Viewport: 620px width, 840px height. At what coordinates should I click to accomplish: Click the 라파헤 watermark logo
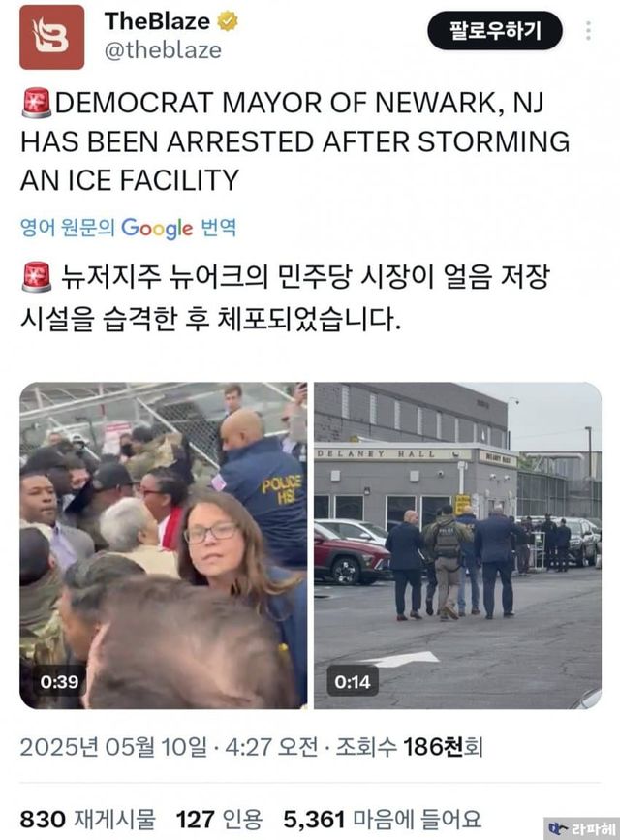point(582,828)
